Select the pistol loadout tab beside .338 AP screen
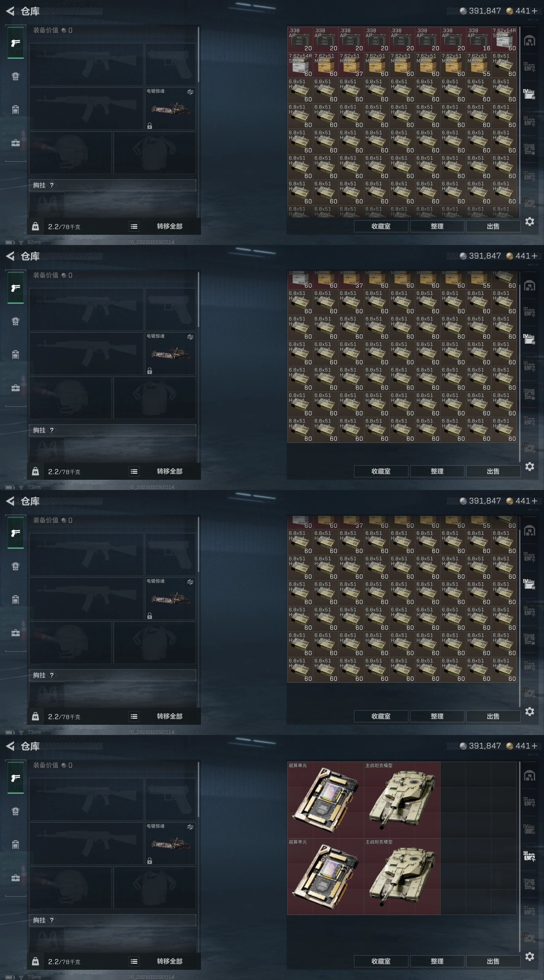 (x=16, y=43)
